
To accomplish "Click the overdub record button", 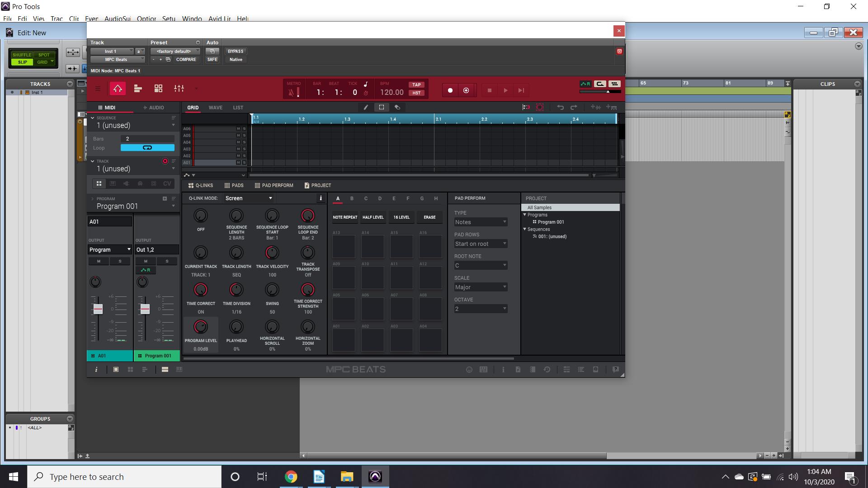I will (466, 90).
